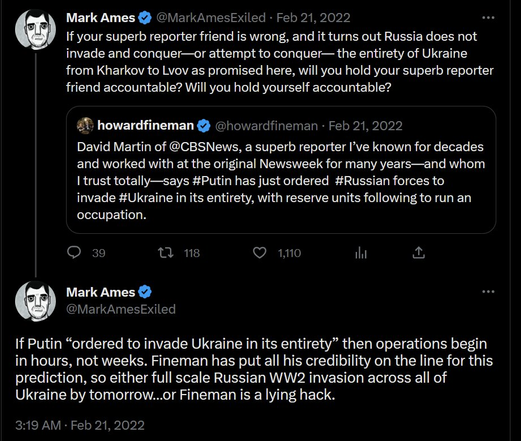The image size is (521, 441).
Task: Click the retweet arrows icon
Action: coord(166,253)
